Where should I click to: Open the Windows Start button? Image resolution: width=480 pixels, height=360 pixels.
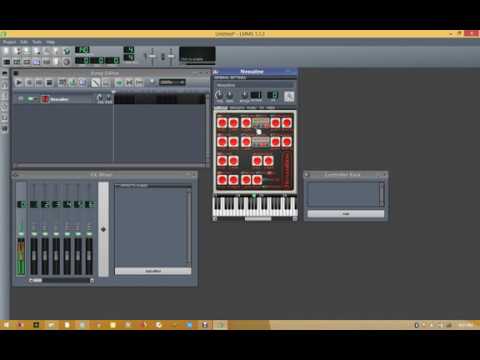tap(6, 325)
